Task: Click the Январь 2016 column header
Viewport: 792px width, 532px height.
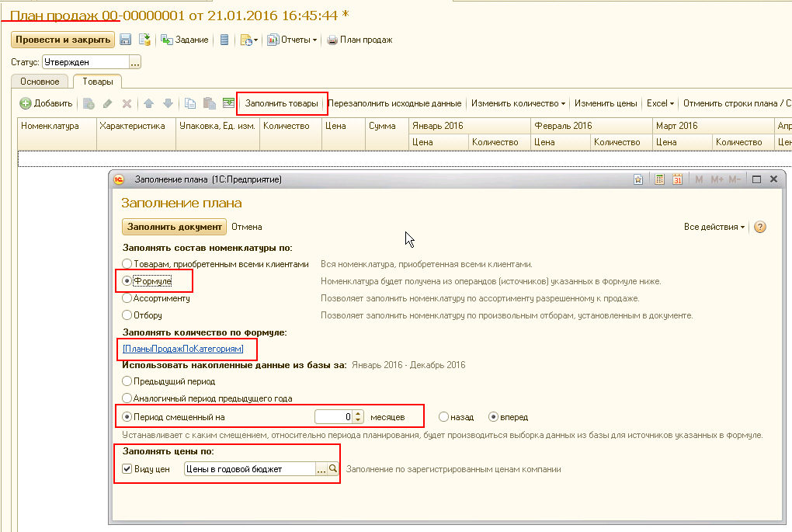Action: [x=469, y=126]
